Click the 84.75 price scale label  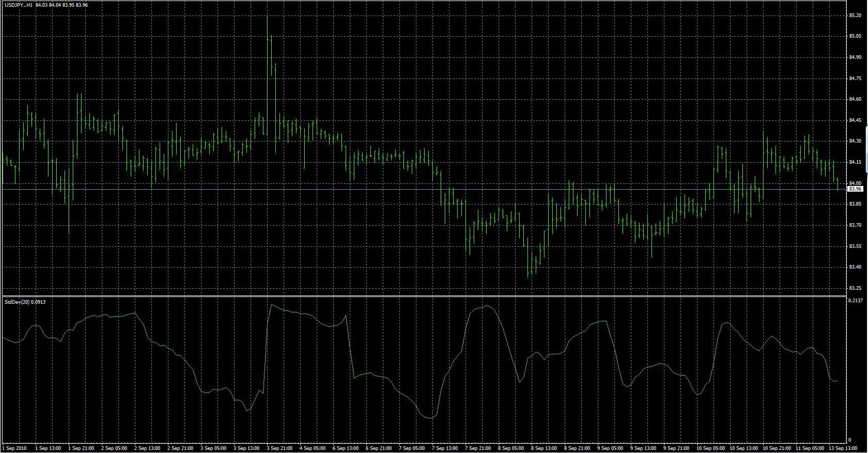tap(855, 79)
